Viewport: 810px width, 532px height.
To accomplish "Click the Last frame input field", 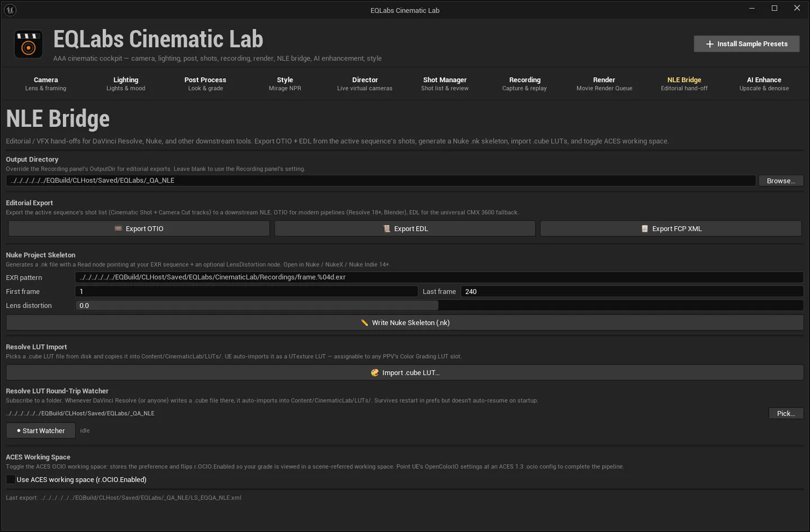I will 632,291.
